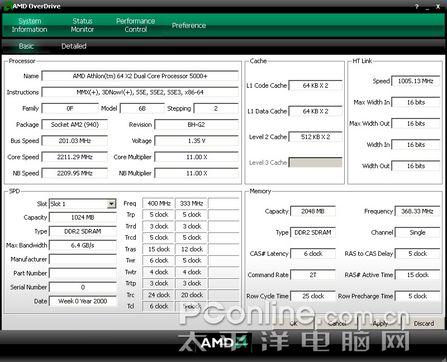Viewport: 447px width, 362px height.
Task: Click the CAS# Latency 6 clock value
Action: [x=313, y=254]
